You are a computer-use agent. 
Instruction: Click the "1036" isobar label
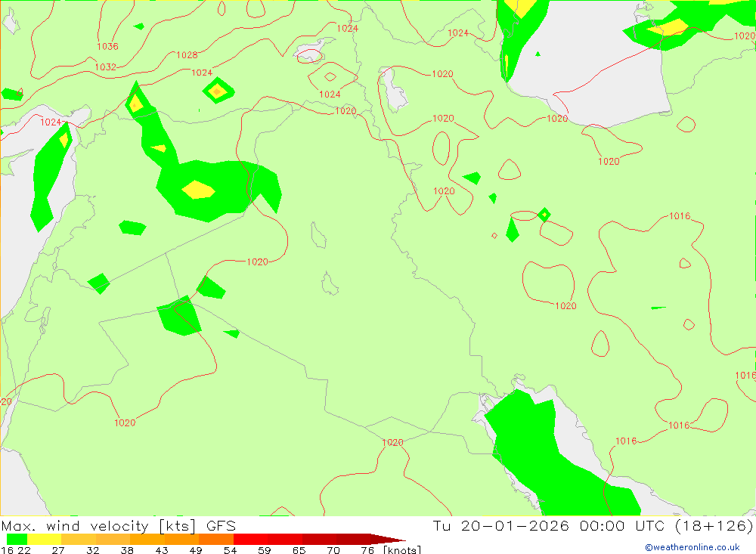point(107,46)
